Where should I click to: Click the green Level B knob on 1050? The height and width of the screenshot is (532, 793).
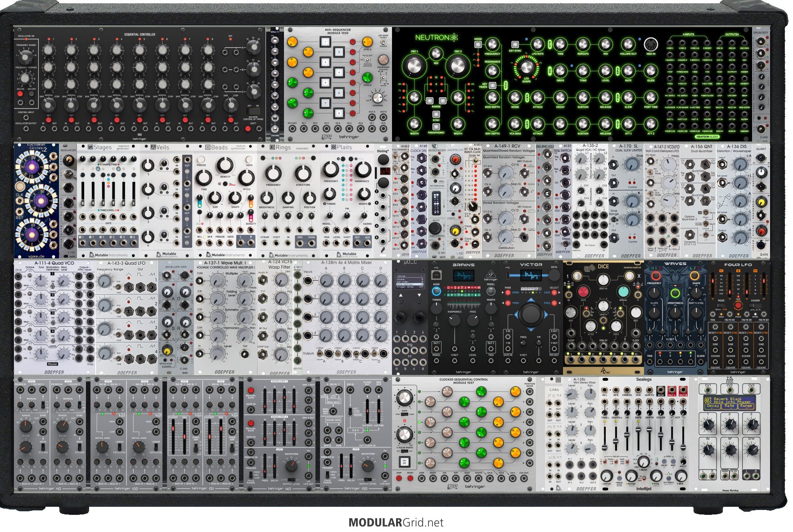[367, 77]
